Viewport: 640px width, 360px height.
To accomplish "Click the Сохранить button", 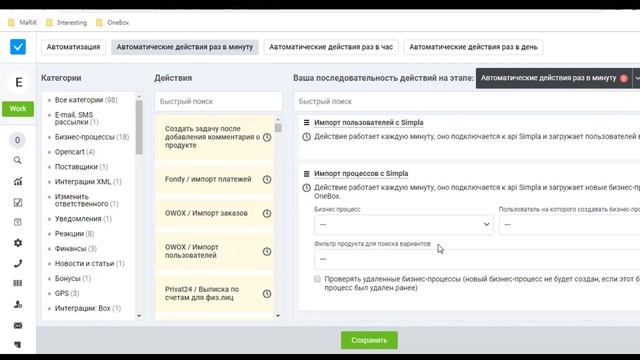I will pos(369,340).
